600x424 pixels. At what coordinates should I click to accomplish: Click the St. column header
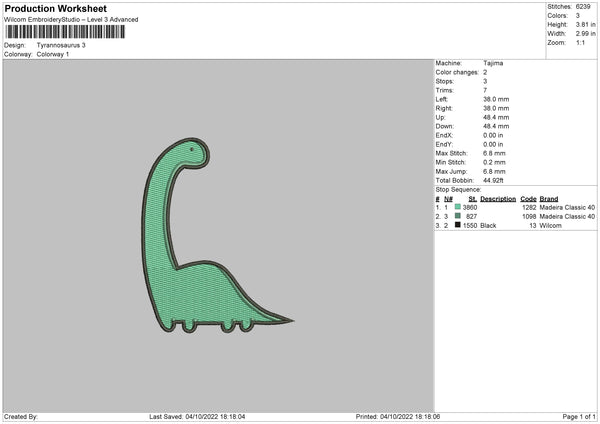point(472,198)
